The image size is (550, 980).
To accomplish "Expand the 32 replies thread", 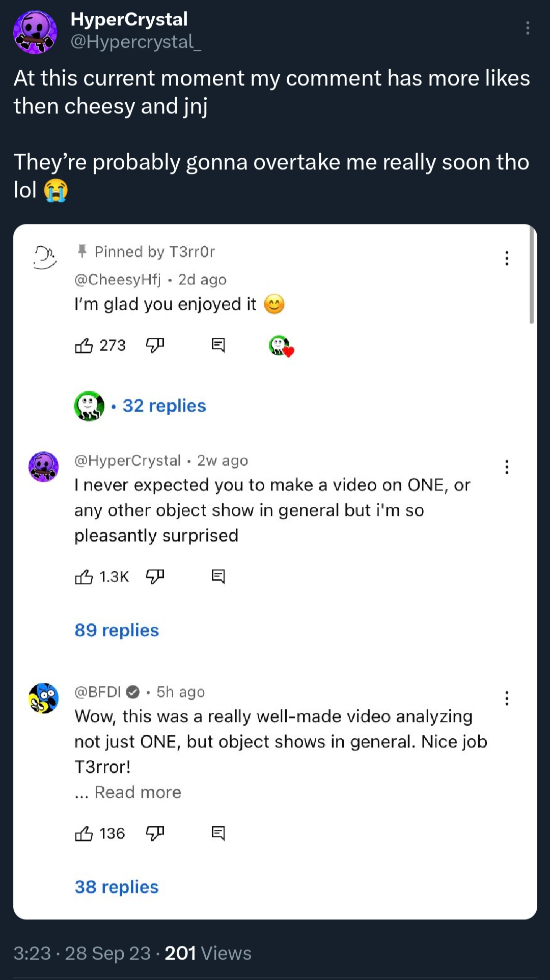I will click(x=163, y=406).
